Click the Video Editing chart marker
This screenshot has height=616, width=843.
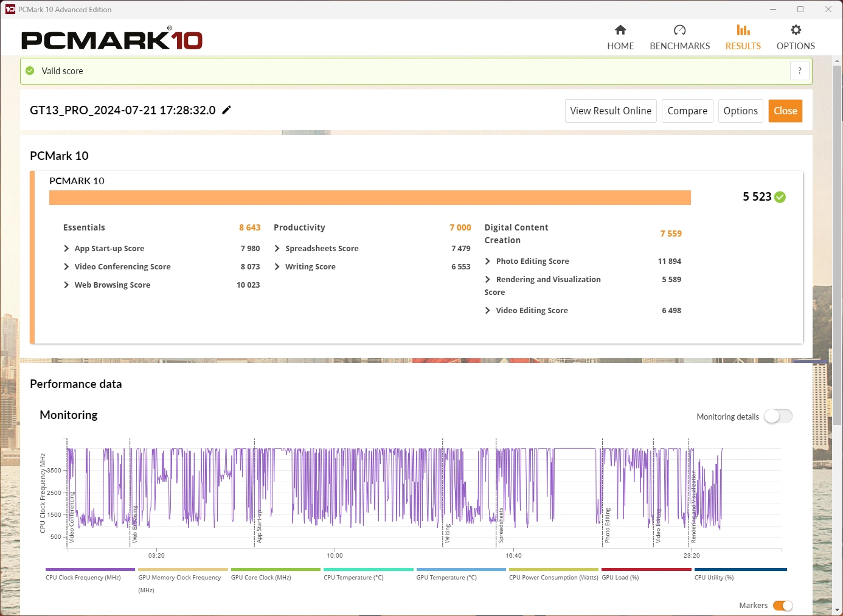click(x=657, y=527)
